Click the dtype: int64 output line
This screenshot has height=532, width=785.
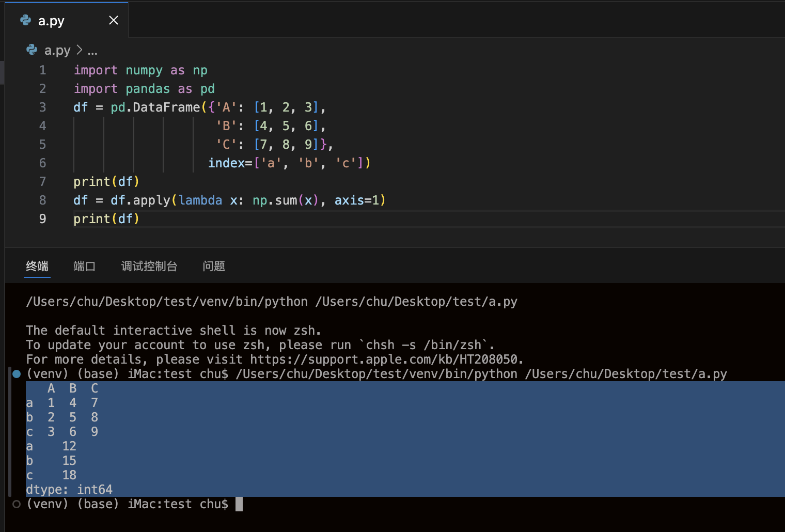(69, 490)
